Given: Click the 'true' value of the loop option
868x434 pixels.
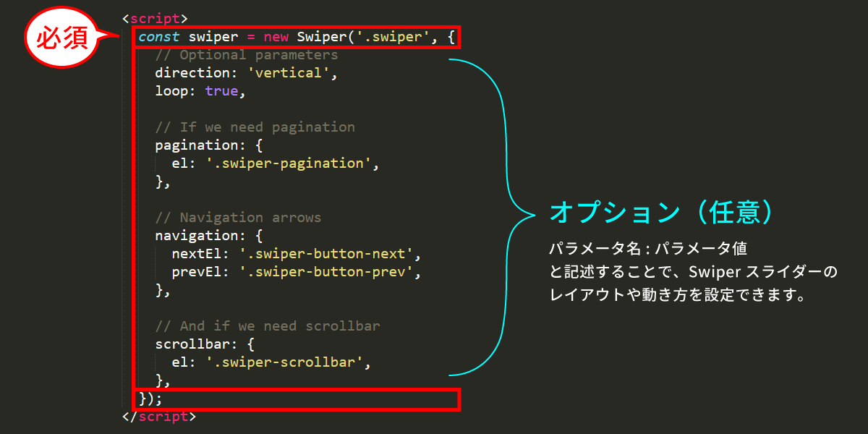Looking at the screenshot, I should (x=221, y=90).
